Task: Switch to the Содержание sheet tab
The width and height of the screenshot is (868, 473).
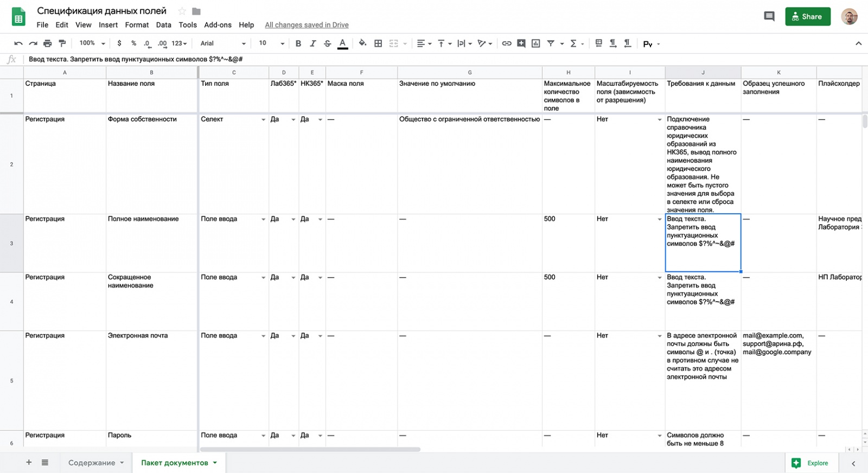Action: pos(96,463)
